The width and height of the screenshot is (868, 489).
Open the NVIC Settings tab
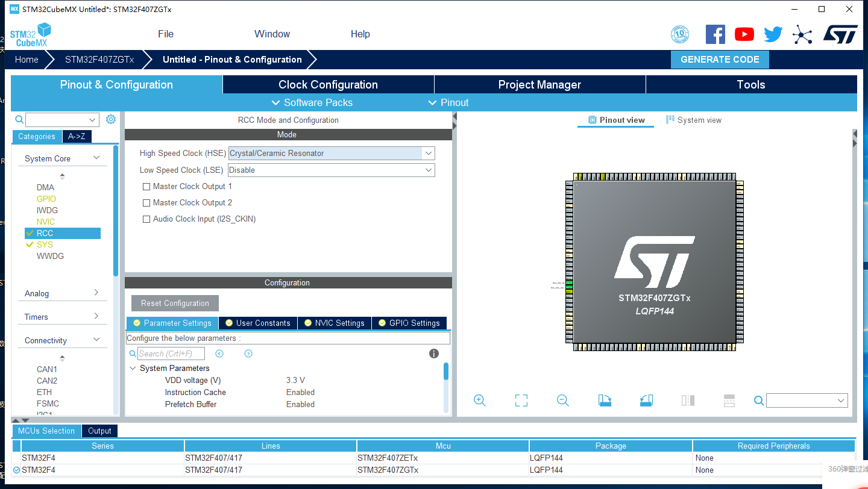tap(334, 323)
